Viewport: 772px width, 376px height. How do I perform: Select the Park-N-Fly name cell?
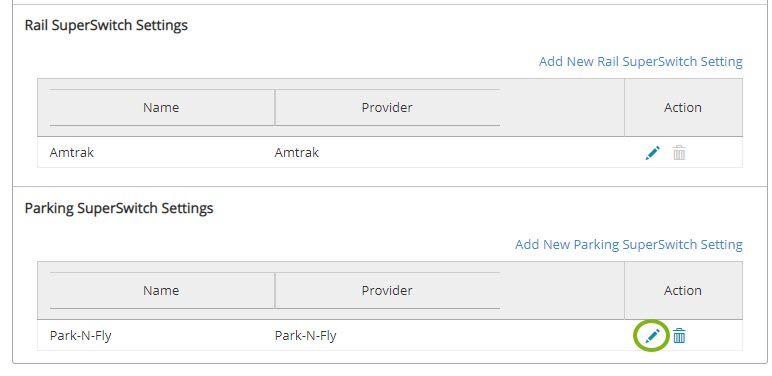[x=81, y=336]
